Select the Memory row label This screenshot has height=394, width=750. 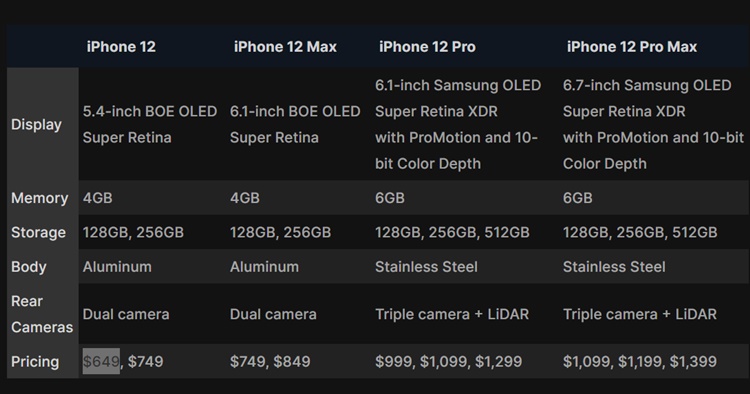(x=40, y=198)
